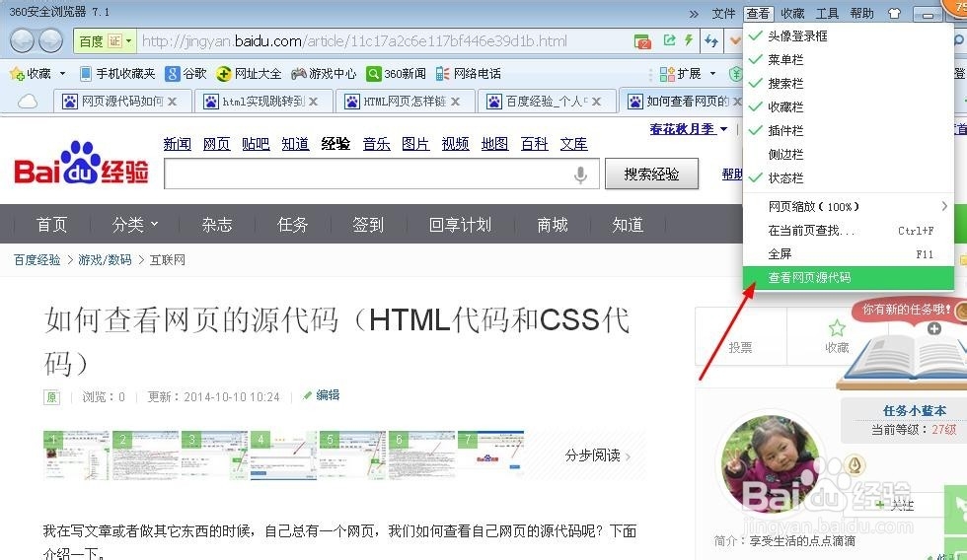Expand 分步阅读 step reading
967x560 pixels.
pos(597,455)
